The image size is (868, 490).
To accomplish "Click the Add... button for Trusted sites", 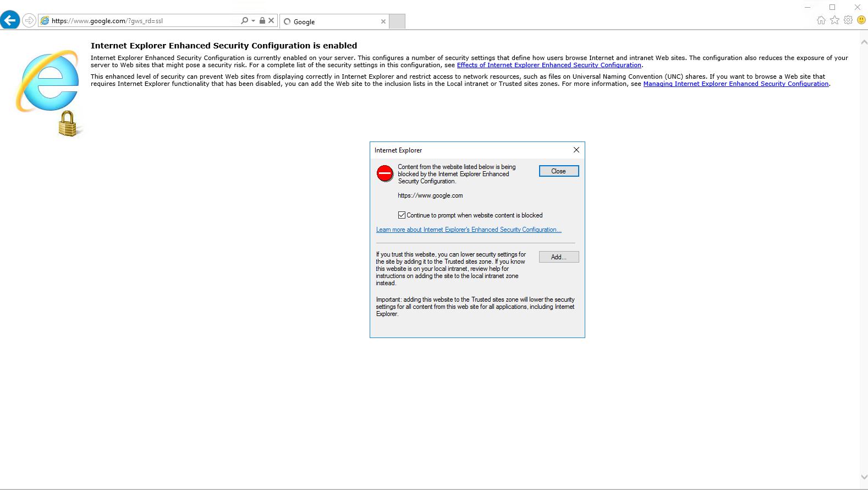I will click(559, 257).
